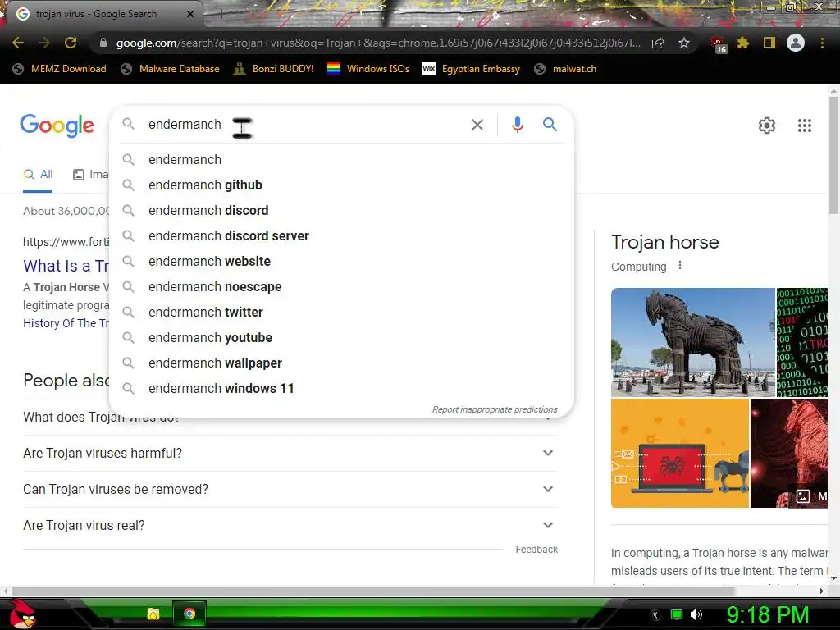Select the endermanch youtube suggestion

(341, 337)
